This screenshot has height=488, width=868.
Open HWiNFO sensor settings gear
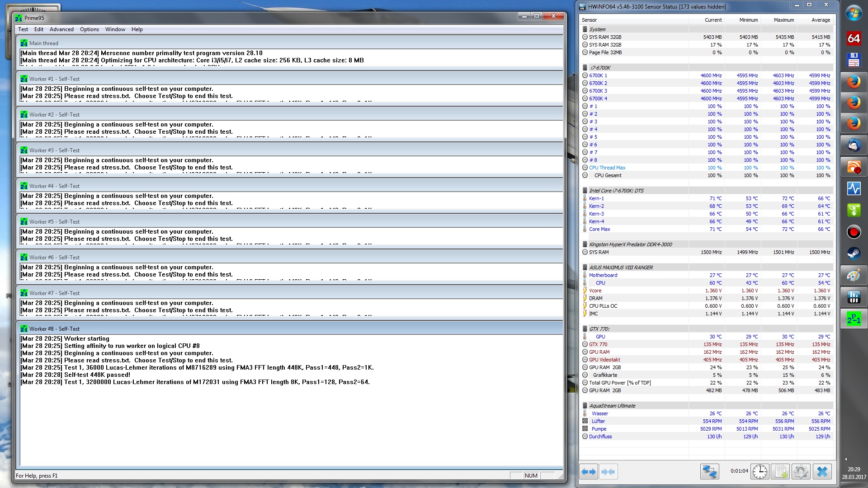801,472
